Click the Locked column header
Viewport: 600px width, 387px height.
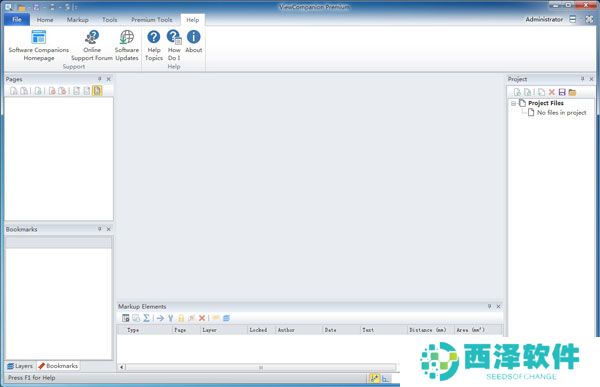tap(261, 330)
